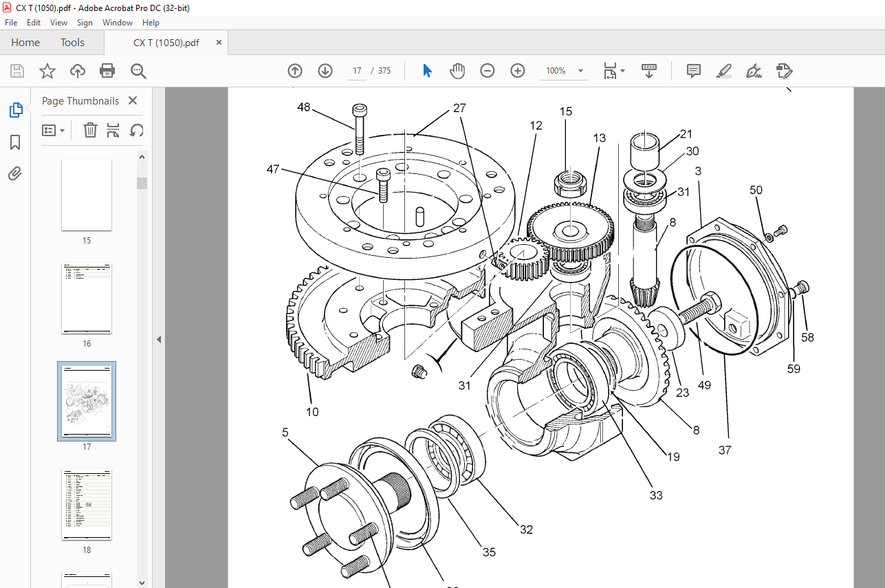Go to previous page arrow
Screen dimensions: 885x588
pos(295,71)
